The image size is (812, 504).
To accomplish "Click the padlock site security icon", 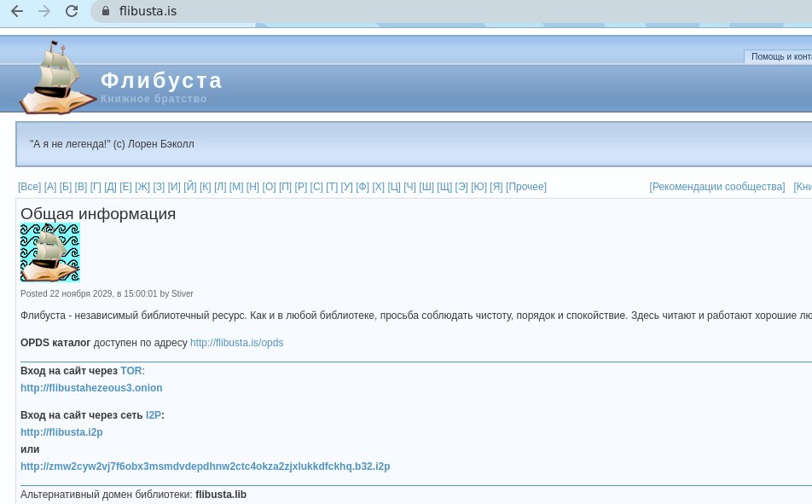I will [x=106, y=11].
